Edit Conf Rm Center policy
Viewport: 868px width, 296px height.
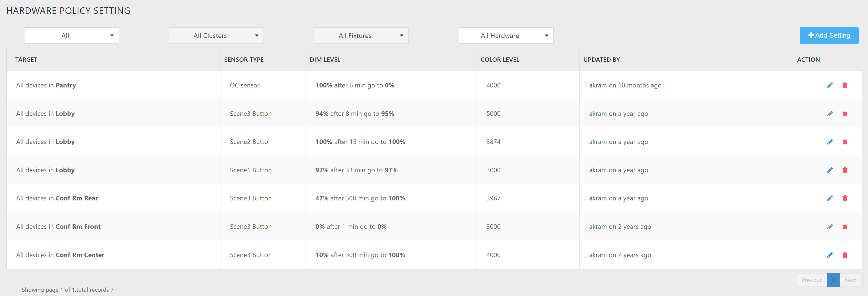tap(829, 255)
